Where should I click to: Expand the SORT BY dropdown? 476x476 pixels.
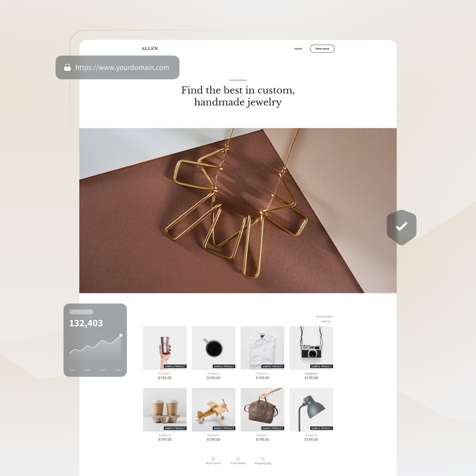[x=327, y=321]
